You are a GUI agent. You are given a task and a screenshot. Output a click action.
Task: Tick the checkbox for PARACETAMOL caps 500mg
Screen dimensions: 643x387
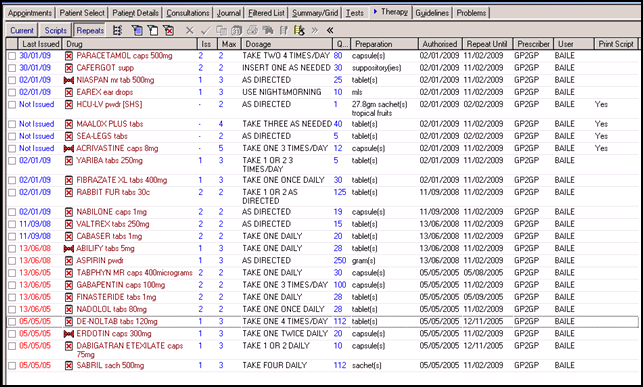pyautogui.click(x=12, y=56)
